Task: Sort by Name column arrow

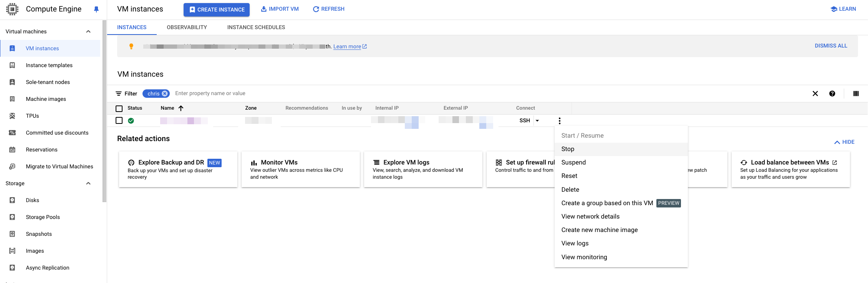Action: (181, 108)
